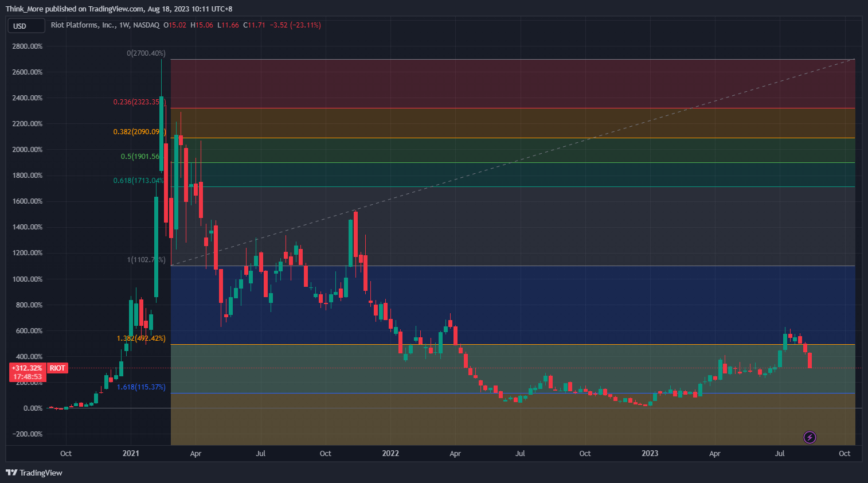Click the L11.66 low value in header
This screenshot has width=868, height=483.
tap(228, 25)
